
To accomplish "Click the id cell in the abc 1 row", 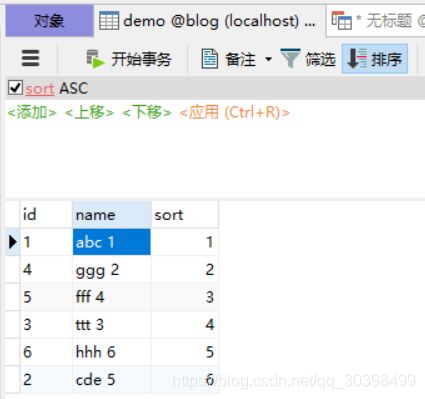I will tap(46, 242).
